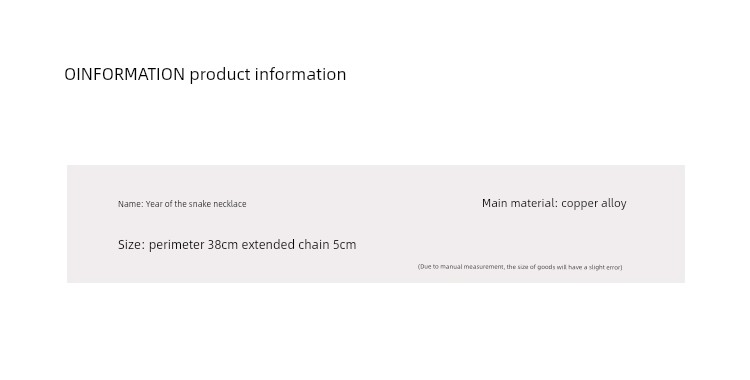Click the word 'necklace' in the name
Viewport: 750px width, 380px height.
tap(230, 204)
